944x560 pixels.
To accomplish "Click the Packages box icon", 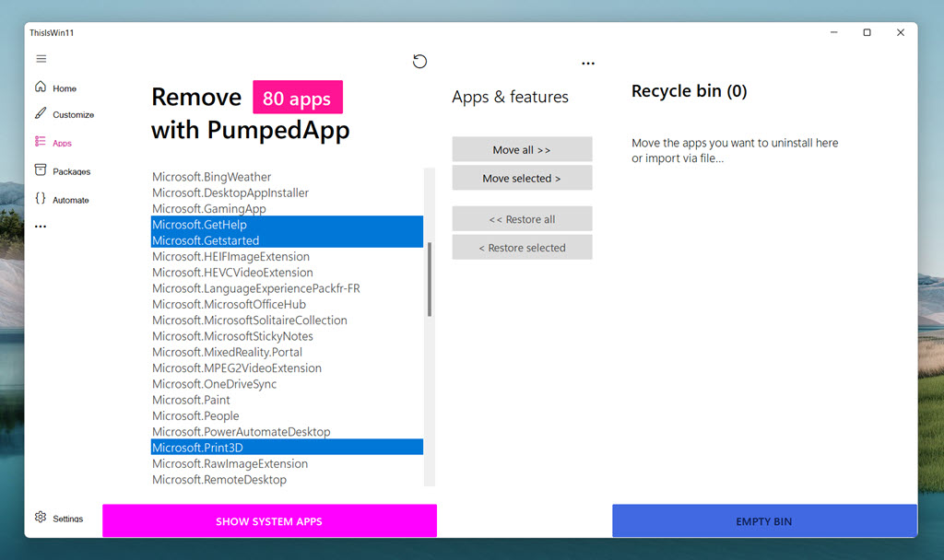I will coord(41,169).
